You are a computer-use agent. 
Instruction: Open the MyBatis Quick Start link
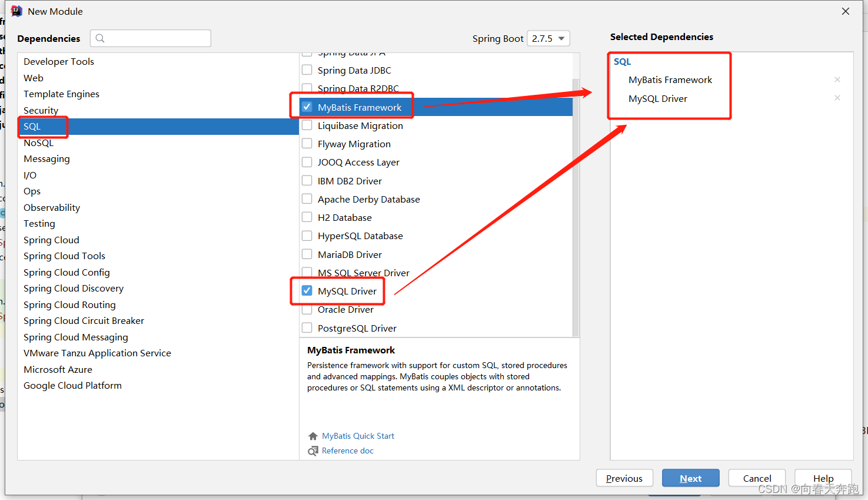(358, 436)
